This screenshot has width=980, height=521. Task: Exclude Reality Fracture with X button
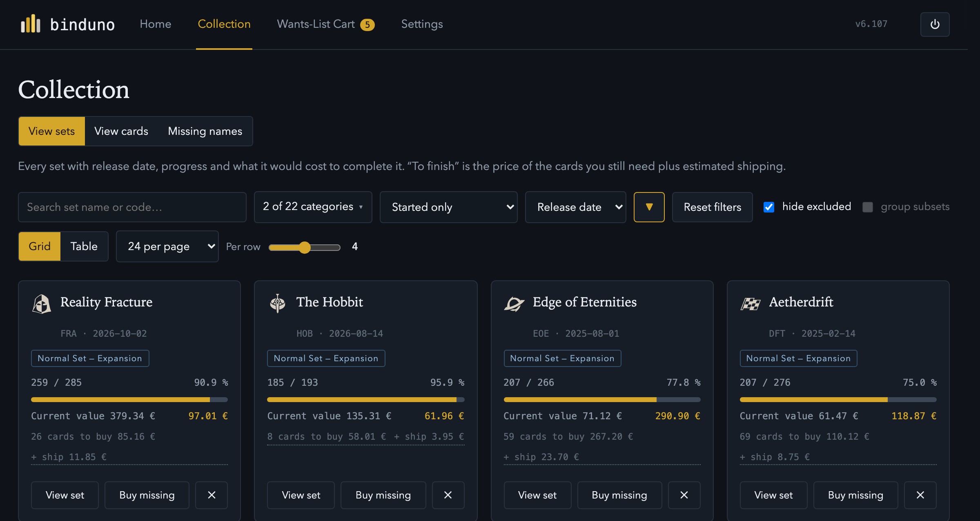click(x=212, y=495)
